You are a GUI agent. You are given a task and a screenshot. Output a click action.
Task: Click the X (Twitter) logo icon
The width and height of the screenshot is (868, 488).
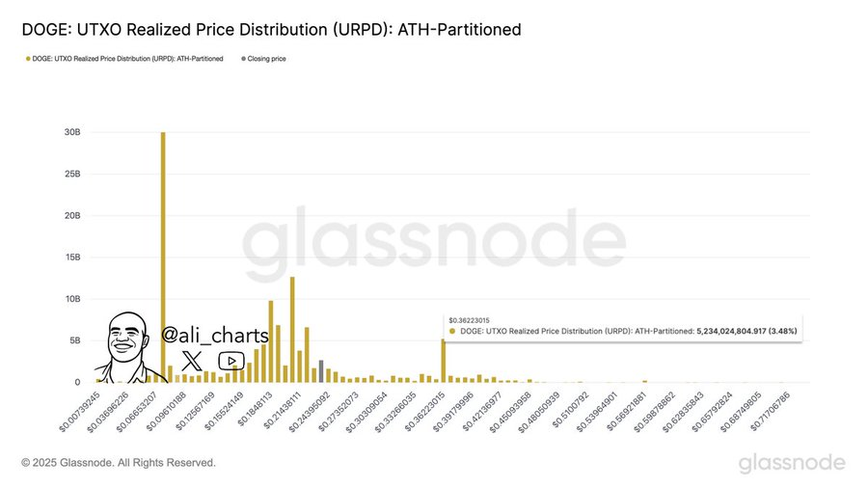[192, 361]
